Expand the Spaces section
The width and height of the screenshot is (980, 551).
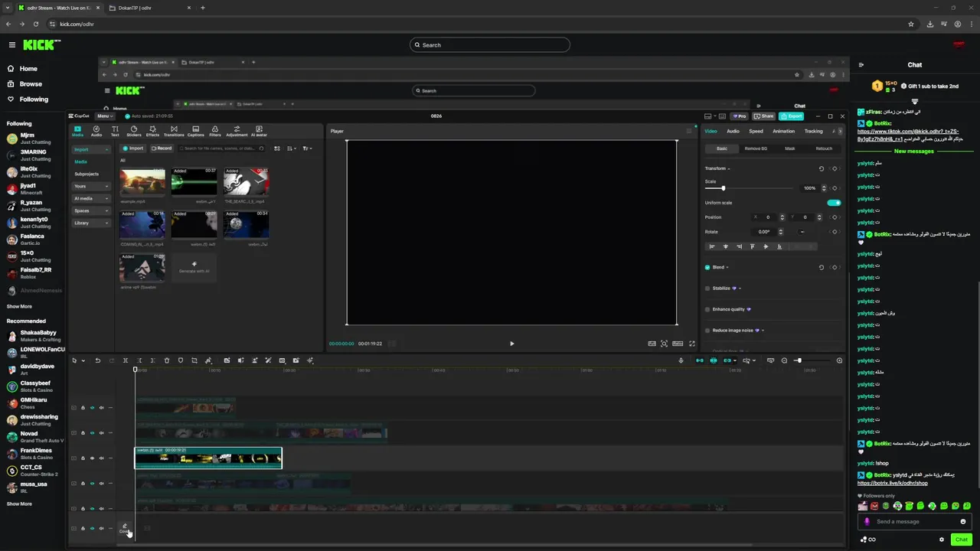click(90, 210)
